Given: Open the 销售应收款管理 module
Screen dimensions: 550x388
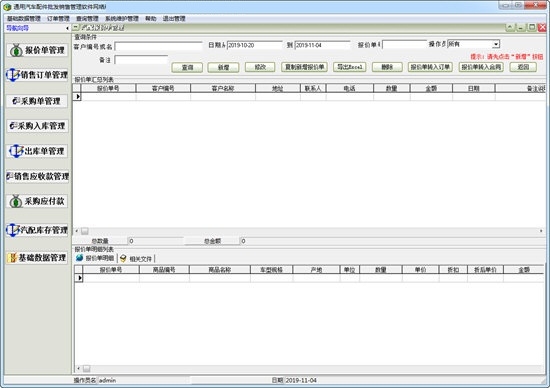Looking at the screenshot, I should 37,176.
